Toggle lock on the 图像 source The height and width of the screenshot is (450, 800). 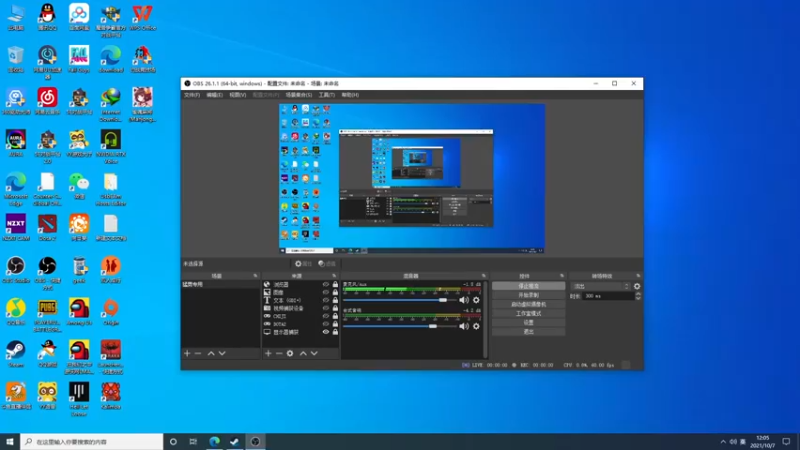tap(335, 292)
